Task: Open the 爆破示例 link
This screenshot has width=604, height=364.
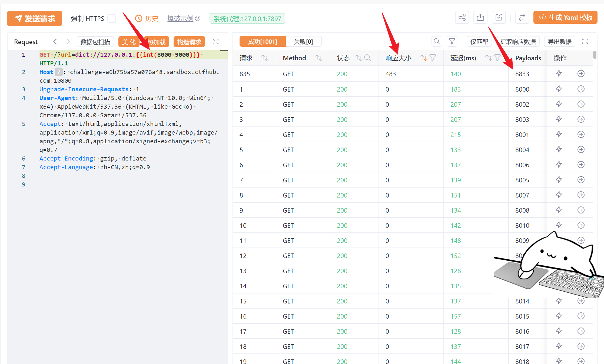Action: 180,18
